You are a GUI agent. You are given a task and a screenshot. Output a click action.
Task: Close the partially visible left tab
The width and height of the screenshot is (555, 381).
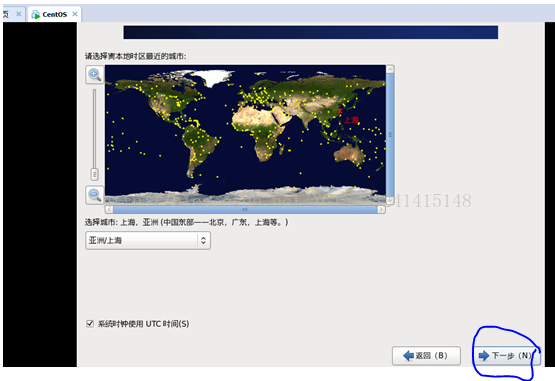coord(19,14)
